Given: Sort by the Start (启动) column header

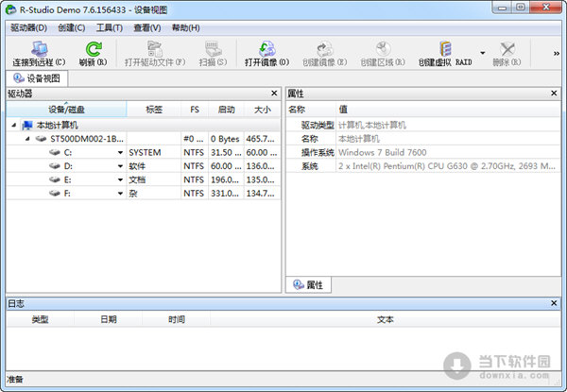Looking at the screenshot, I should pos(227,110).
